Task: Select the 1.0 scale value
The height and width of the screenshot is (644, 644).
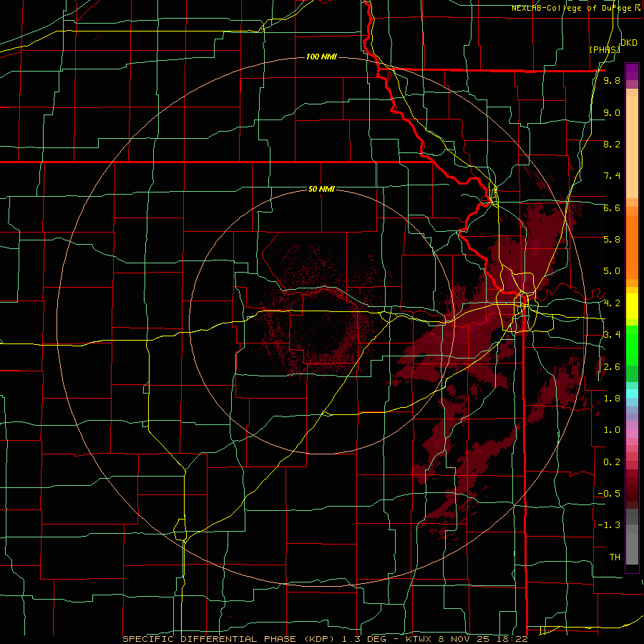Action: click(612, 430)
